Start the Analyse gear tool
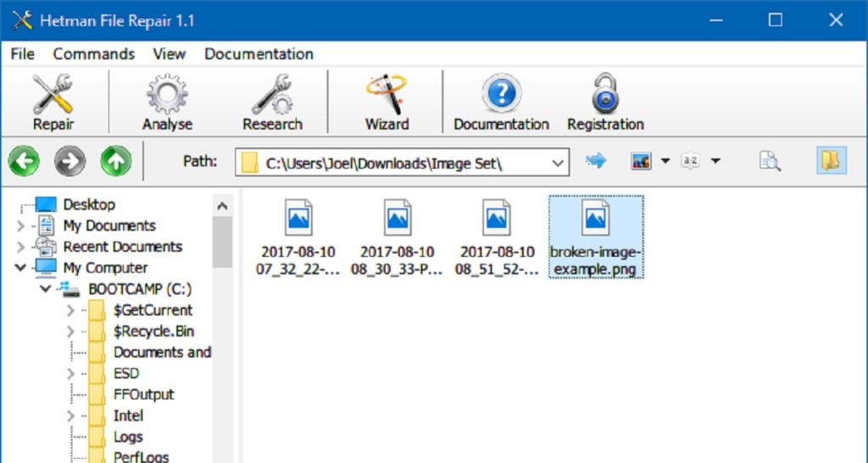The image size is (868, 463). coord(167,102)
